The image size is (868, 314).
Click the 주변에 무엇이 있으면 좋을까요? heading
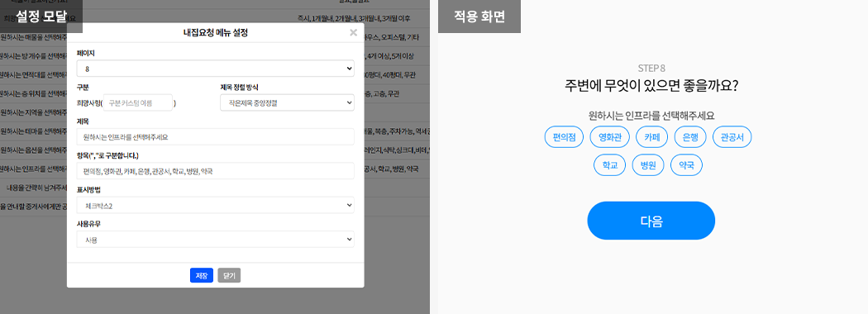point(651,86)
